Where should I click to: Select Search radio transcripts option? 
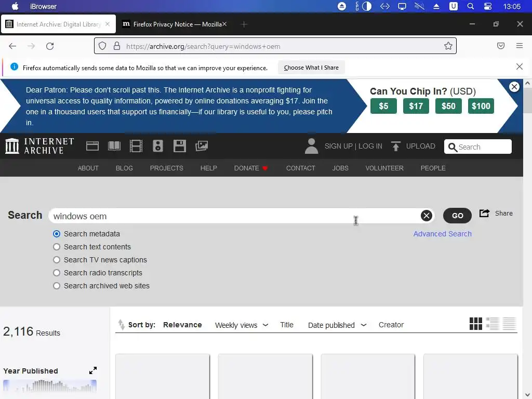[x=57, y=273]
